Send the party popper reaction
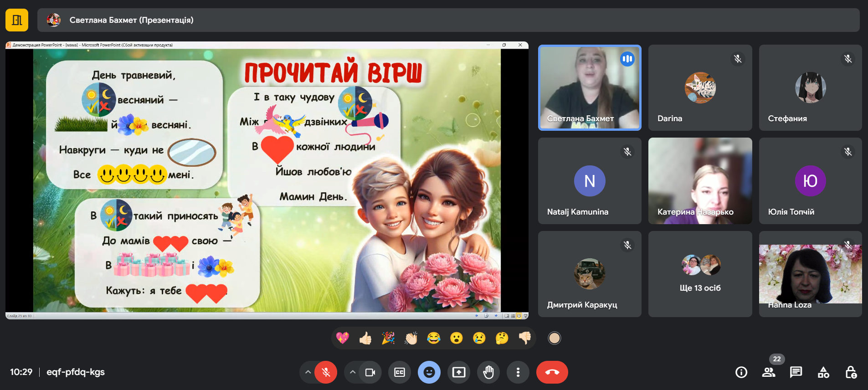The image size is (868, 390). coord(388,338)
